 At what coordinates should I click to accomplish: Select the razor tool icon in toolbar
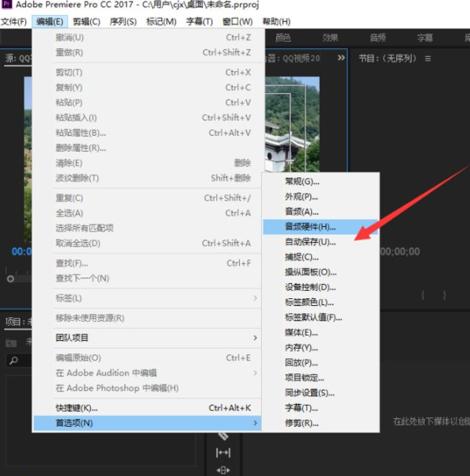[223, 436]
